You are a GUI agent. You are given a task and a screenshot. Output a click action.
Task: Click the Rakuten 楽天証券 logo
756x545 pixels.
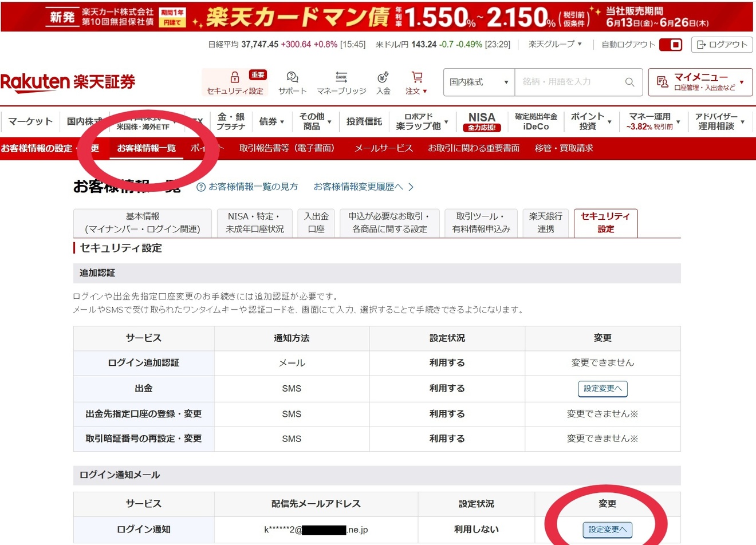point(68,82)
